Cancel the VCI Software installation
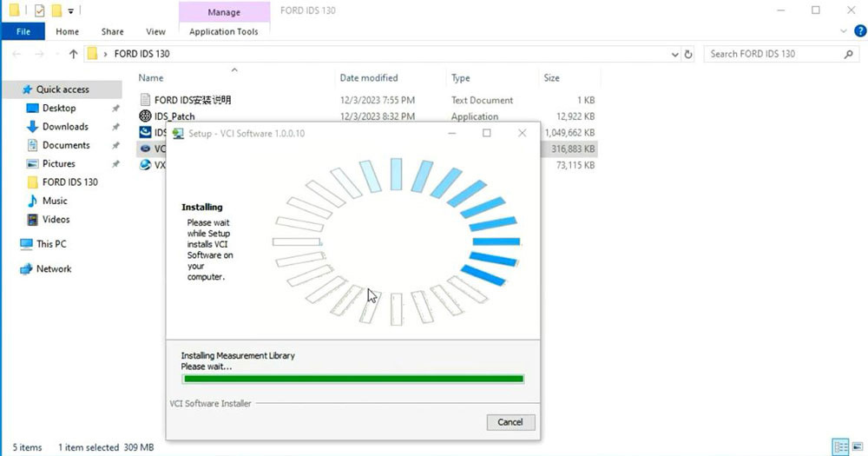 [510, 422]
